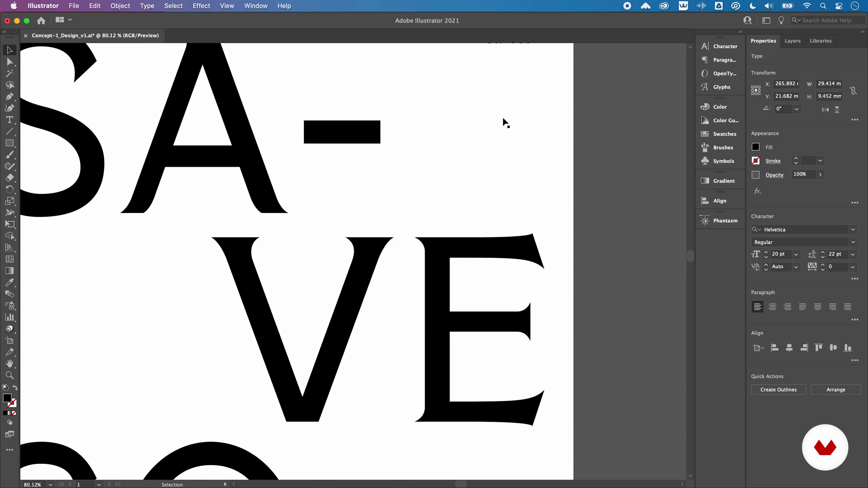This screenshot has height=488, width=868.
Task: Open the Object menu
Action: 120,6
